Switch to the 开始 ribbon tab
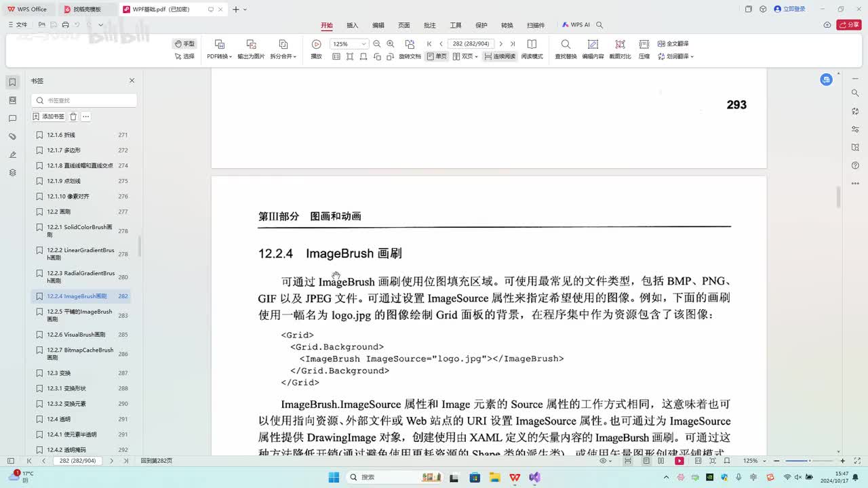Screen dimensions: 868x488 pyautogui.click(x=327, y=25)
